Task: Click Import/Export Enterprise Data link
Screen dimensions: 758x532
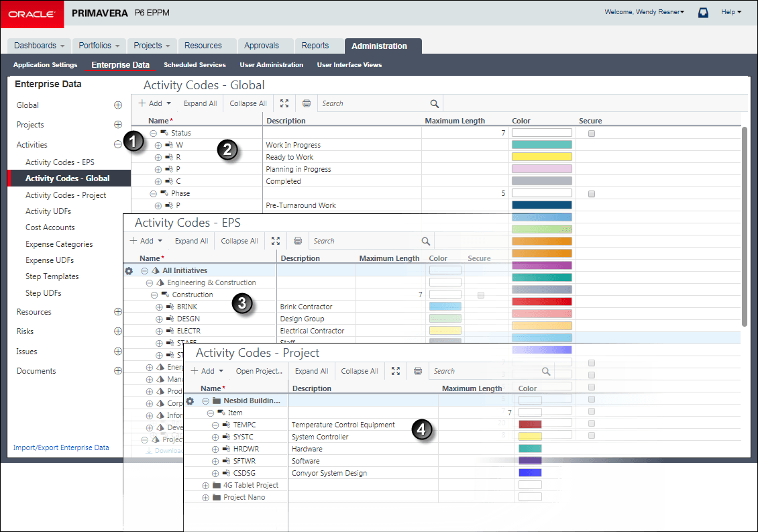Action: click(61, 448)
